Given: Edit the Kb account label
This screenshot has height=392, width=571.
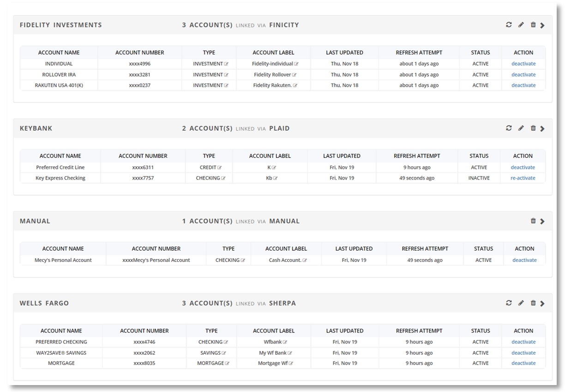Looking at the screenshot, I should (276, 178).
